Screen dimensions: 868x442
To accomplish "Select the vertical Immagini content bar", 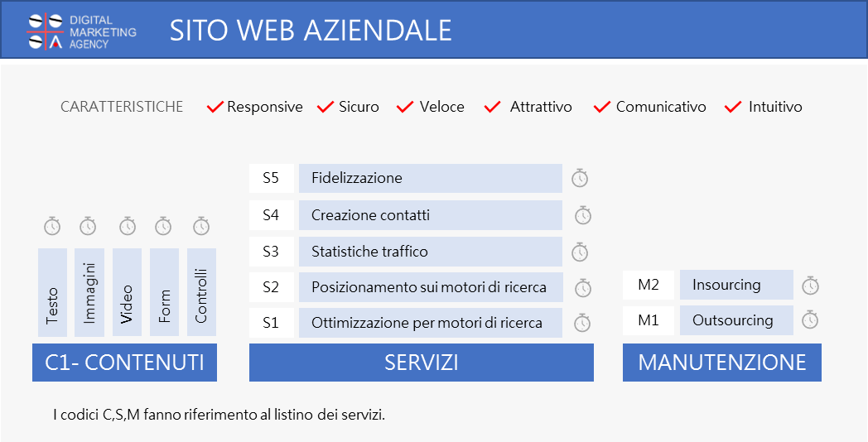I will [89, 292].
